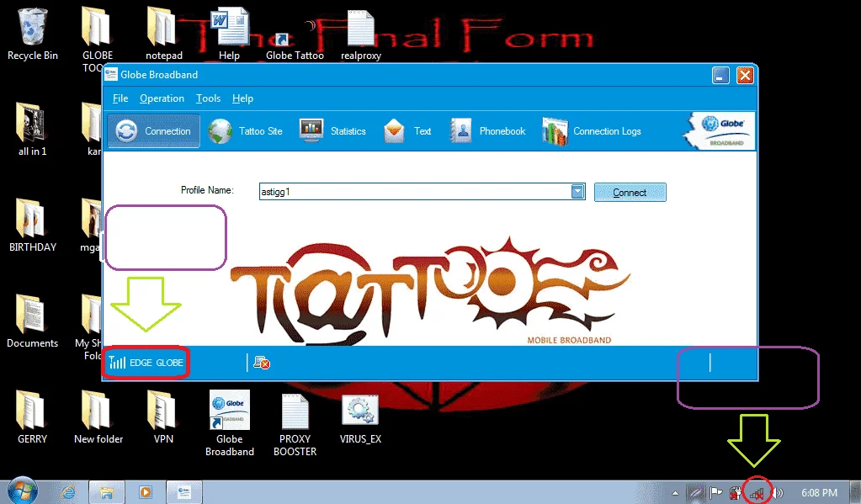Select the Help Word document icon
Screen dimensions: 861x504
[230, 26]
